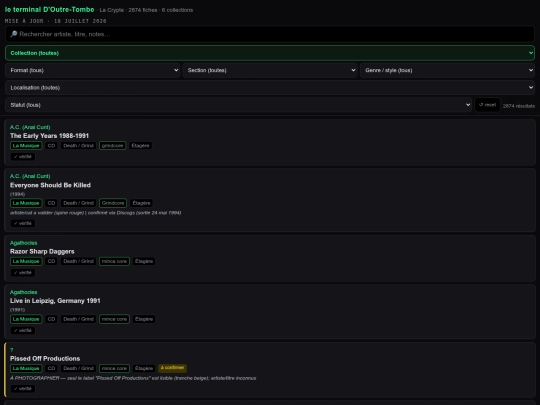Open the Collection (toutes) dropdown
Image resolution: width=540 pixels, height=405 pixels.
tap(270, 53)
